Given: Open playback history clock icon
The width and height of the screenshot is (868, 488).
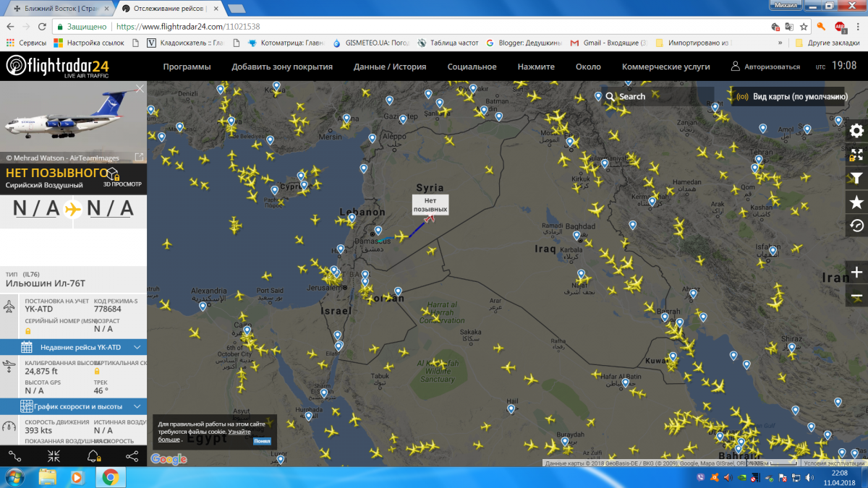Looking at the screenshot, I should coord(856,226).
